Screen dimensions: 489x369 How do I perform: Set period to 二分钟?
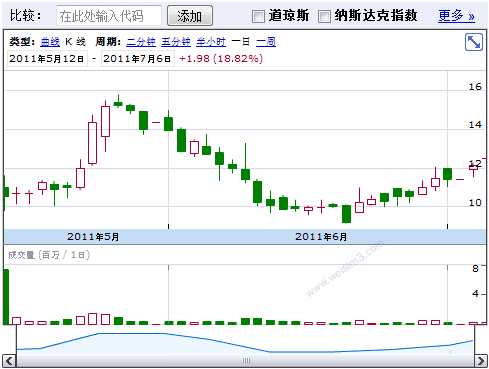(141, 42)
